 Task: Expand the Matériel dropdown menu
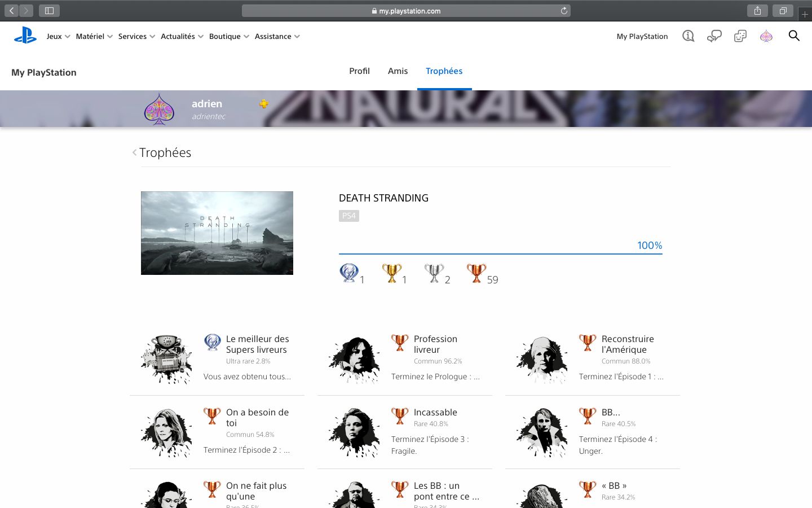pos(94,36)
